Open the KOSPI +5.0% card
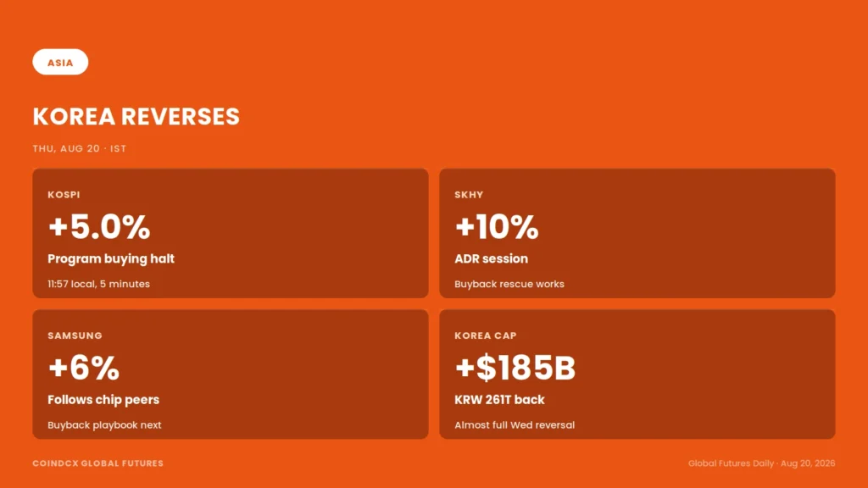This screenshot has height=488, width=868. [231, 233]
